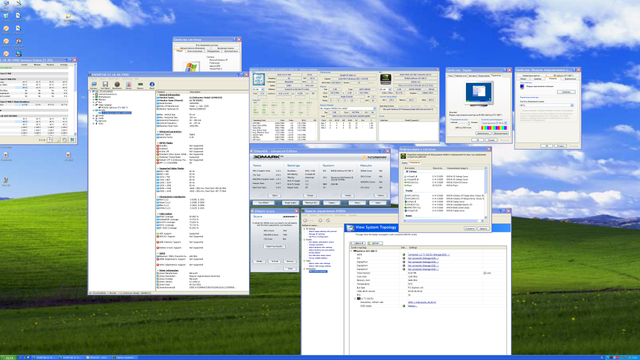640x360 pixels.
Task: Open Benchmarks from HWiNFO32 toolbar
Action: [x=117, y=85]
